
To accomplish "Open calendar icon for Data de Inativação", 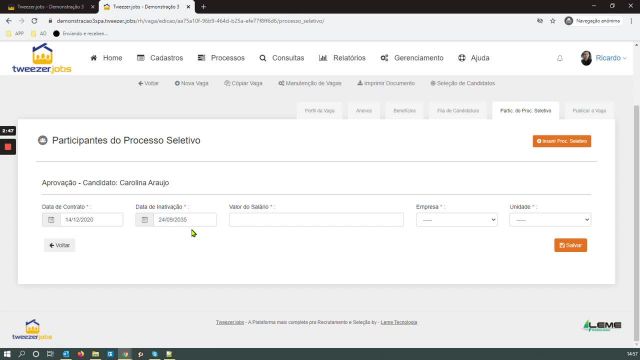I will point(144,220).
